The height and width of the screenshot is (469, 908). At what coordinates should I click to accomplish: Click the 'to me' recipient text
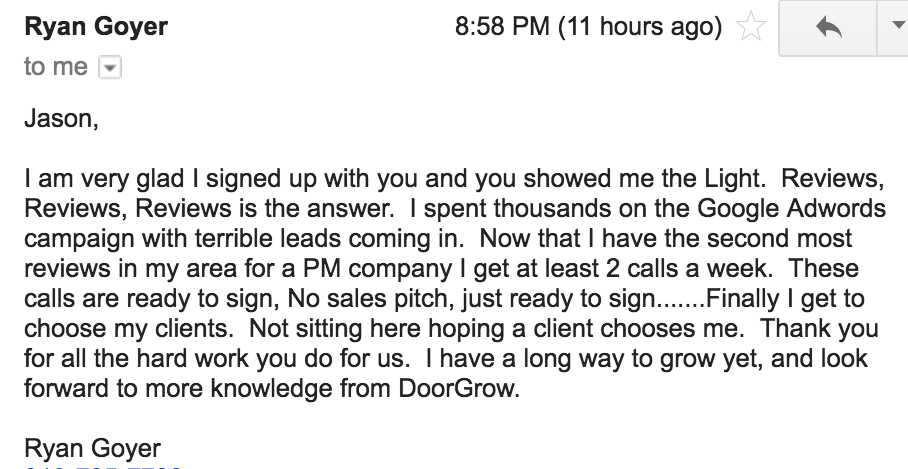(x=56, y=67)
